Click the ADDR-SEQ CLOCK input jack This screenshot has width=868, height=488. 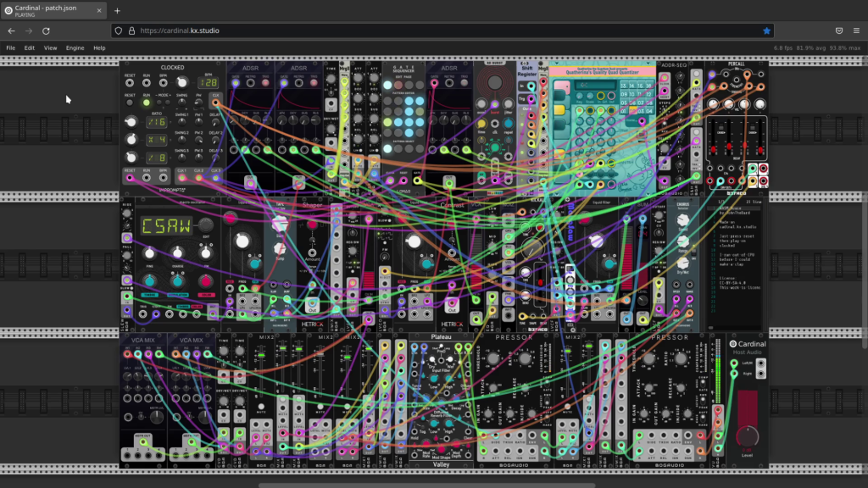point(665,78)
